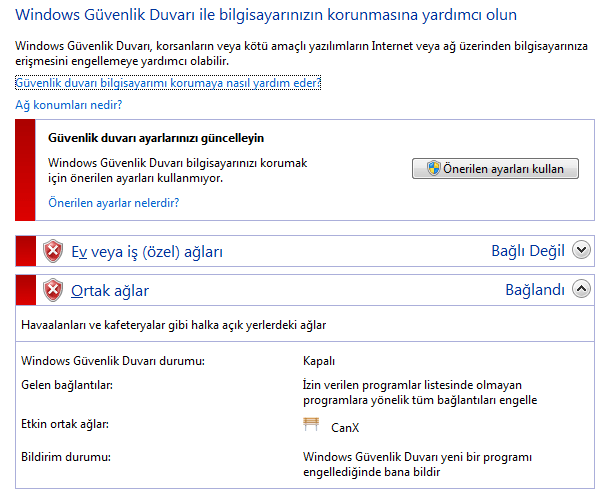Viewport: 612px width, 500px height.
Task: Open the Güvenlik duvarı bilgisayarımı korumaya nasıl yardım eder link
Action: [x=168, y=83]
